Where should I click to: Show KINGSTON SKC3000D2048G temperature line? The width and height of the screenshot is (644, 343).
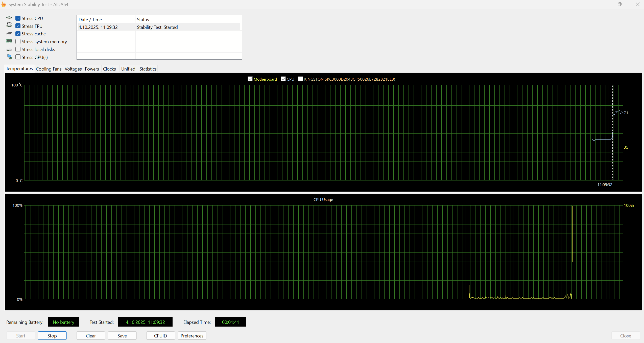pos(300,79)
